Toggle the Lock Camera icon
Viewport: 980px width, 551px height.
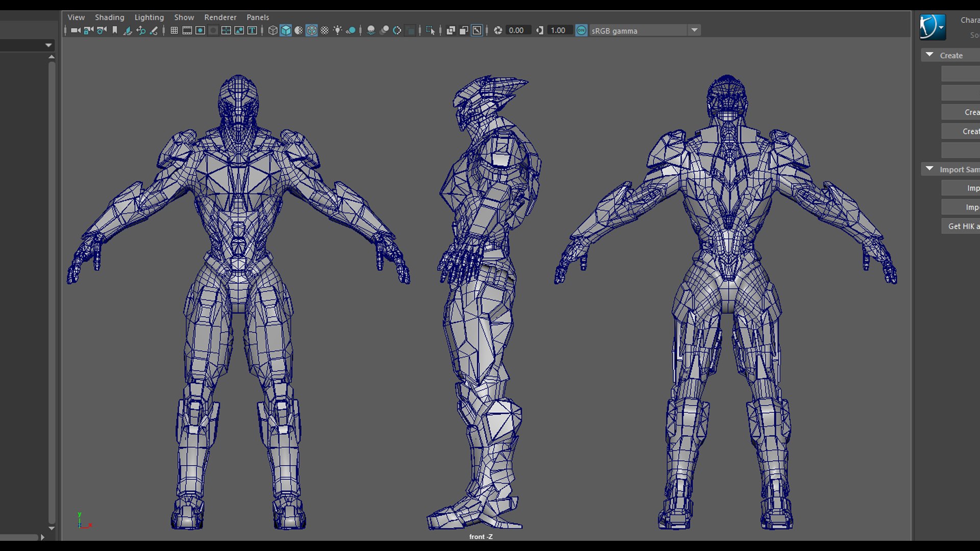coord(88,31)
